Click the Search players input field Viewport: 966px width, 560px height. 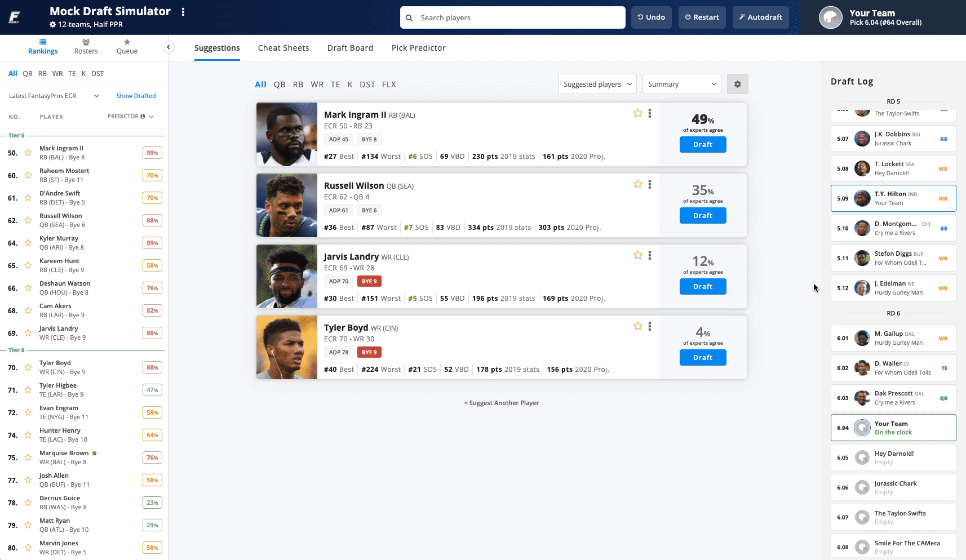513,17
